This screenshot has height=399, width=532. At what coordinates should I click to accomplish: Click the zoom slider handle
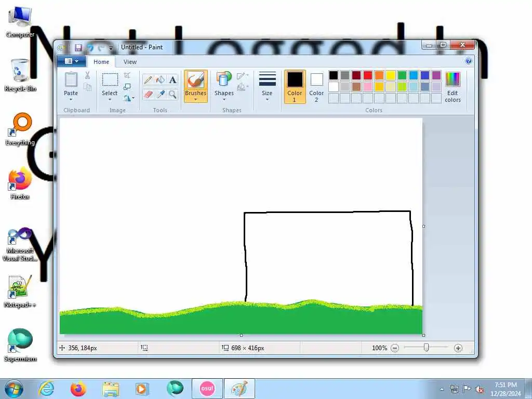coord(426,348)
